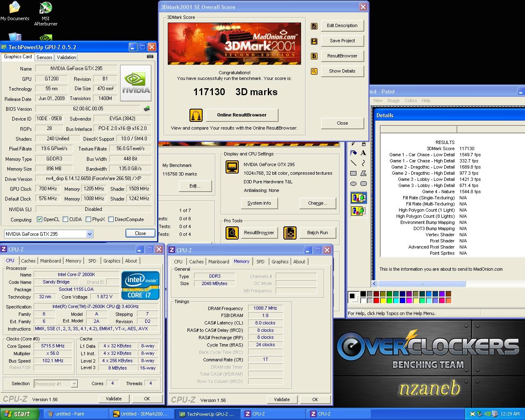Click the Close button in GPU-Z

pyautogui.click(x=140, y=233)
